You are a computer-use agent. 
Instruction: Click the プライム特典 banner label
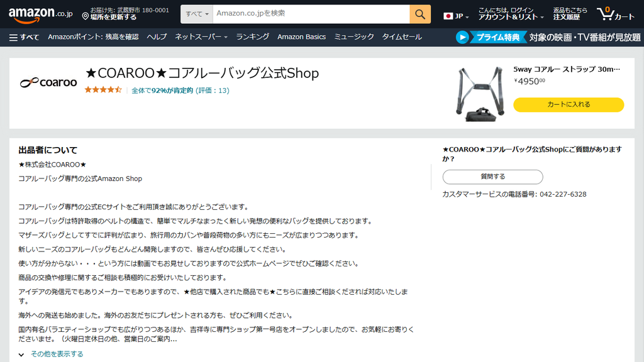click(x=498, y=37)
